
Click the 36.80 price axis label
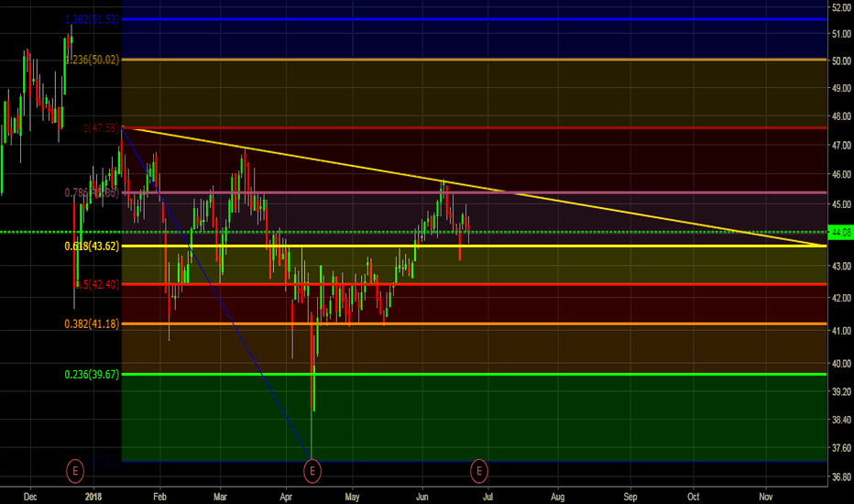pos(841,477)
